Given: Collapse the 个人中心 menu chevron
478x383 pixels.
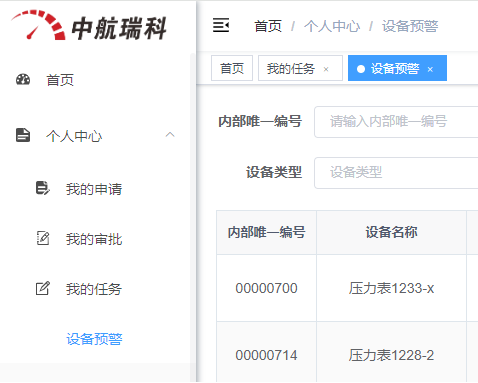Looking at the screenshot, I should click(x=170, y=135).
